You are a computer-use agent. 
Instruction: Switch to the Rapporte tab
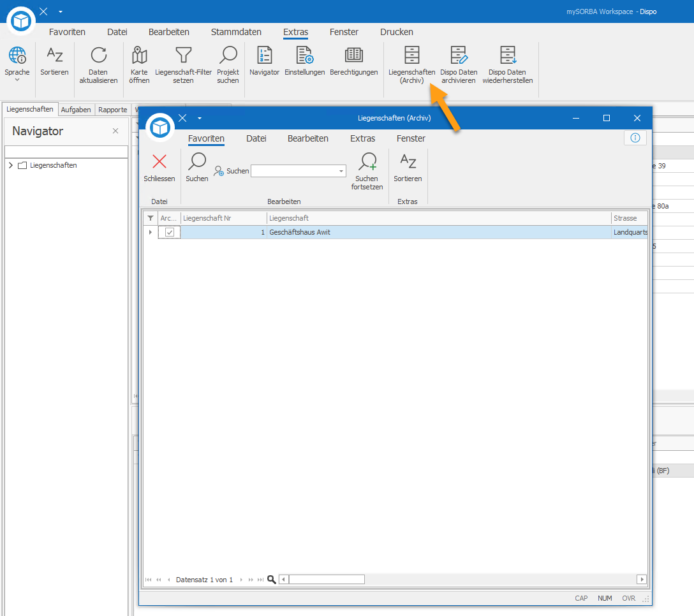(x=112, y=109)
